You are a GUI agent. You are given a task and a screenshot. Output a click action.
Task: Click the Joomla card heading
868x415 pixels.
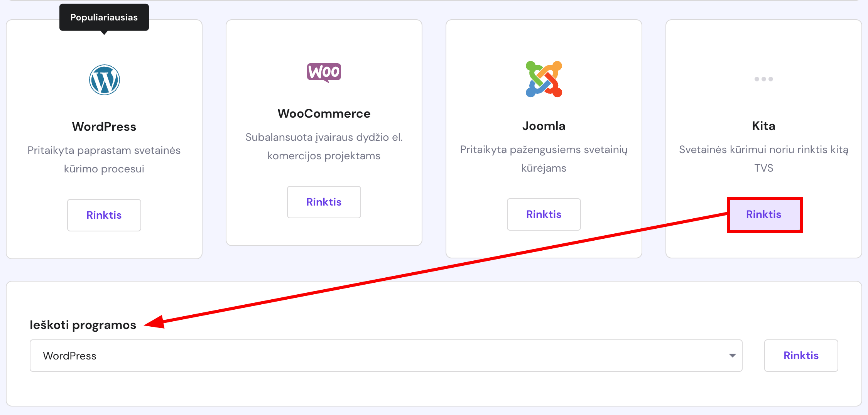tap(544, 126)
